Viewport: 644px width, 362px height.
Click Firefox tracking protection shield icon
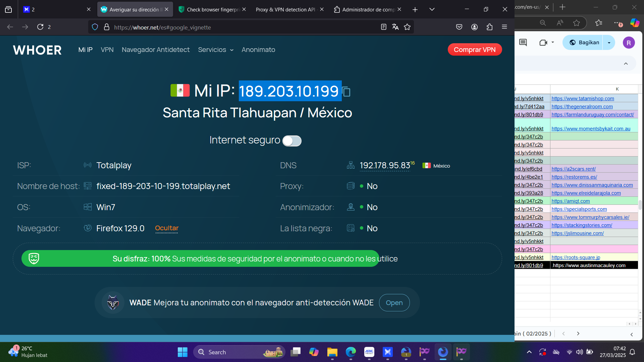pyautogui.click(x=95, y=27)
